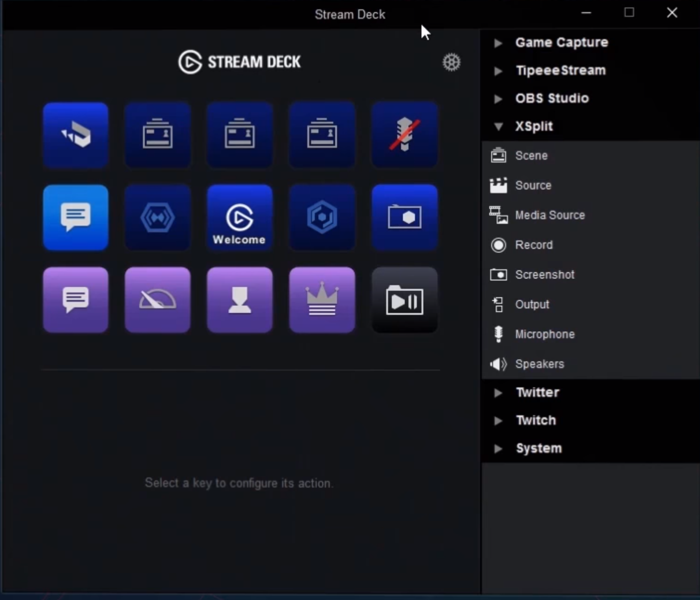Screen dimensions: 700x600
Task: Maximize the Stream Deck window
Action: 629,13
